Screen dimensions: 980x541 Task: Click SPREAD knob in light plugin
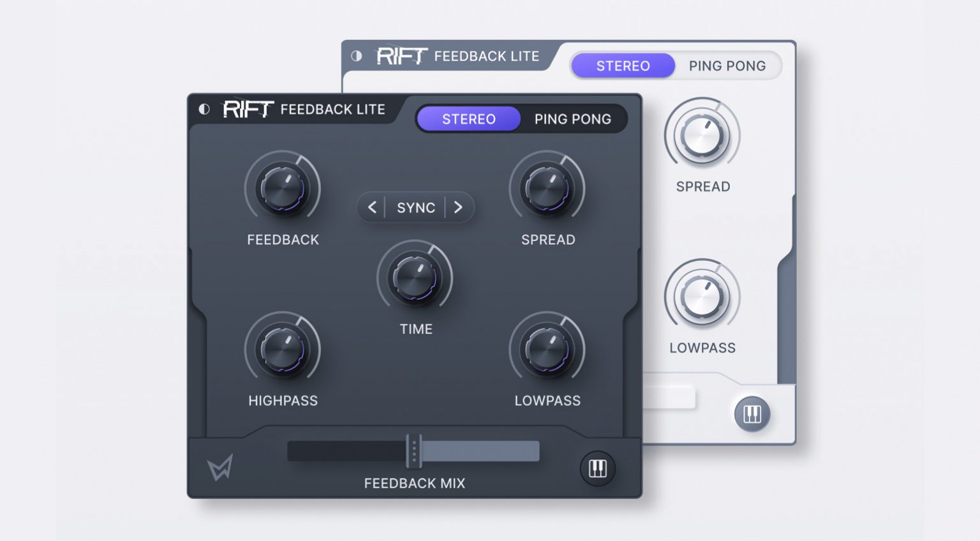[702, 136]
